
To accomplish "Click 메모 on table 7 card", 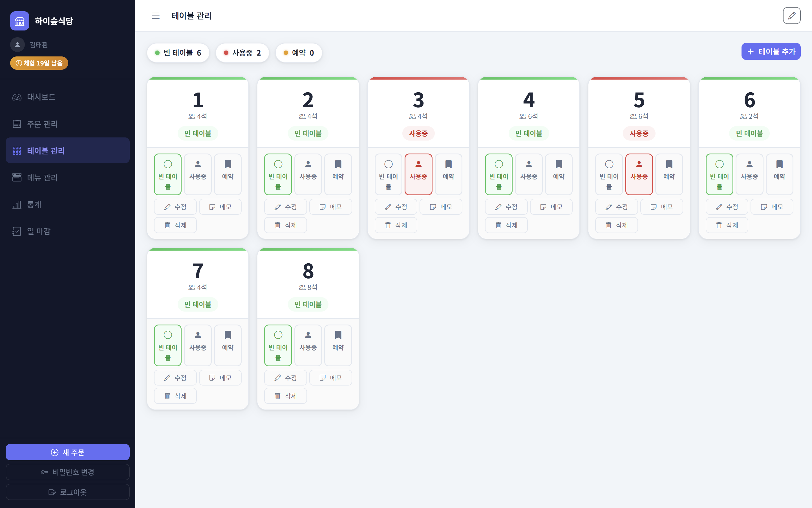I will click(x=220, y=378).
